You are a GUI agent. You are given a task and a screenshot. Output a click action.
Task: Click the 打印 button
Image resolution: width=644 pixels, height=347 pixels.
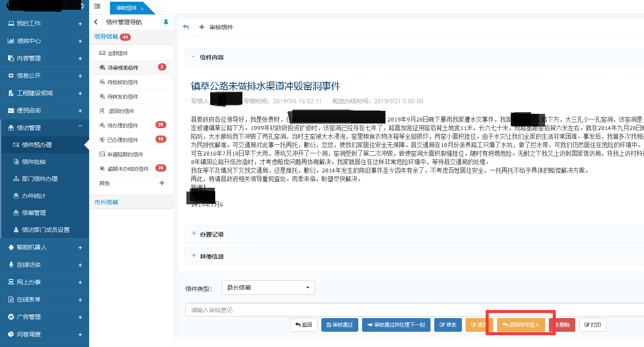(593, 325)
